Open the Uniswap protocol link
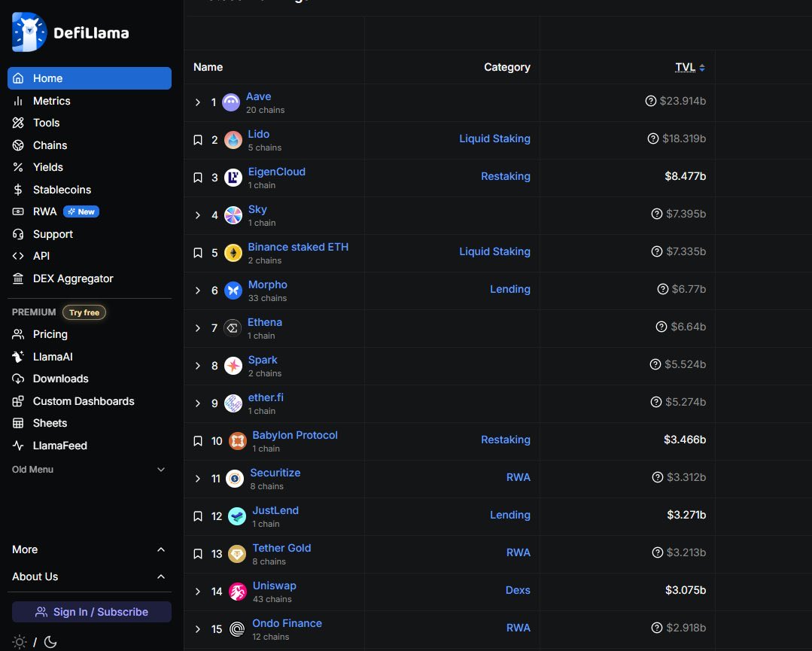This screenshot has width=812, height=651. (275, 586)
